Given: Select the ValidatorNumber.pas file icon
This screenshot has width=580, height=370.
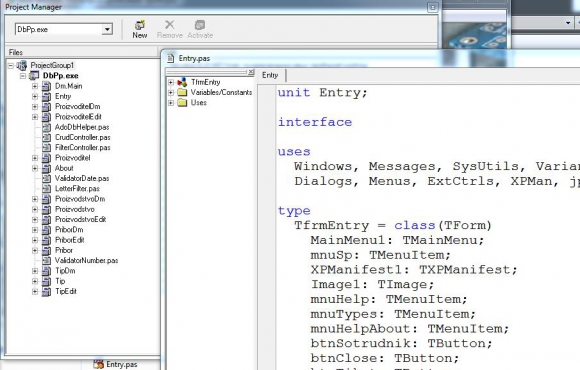Looking at the screenshot, I should click(46, 260).
